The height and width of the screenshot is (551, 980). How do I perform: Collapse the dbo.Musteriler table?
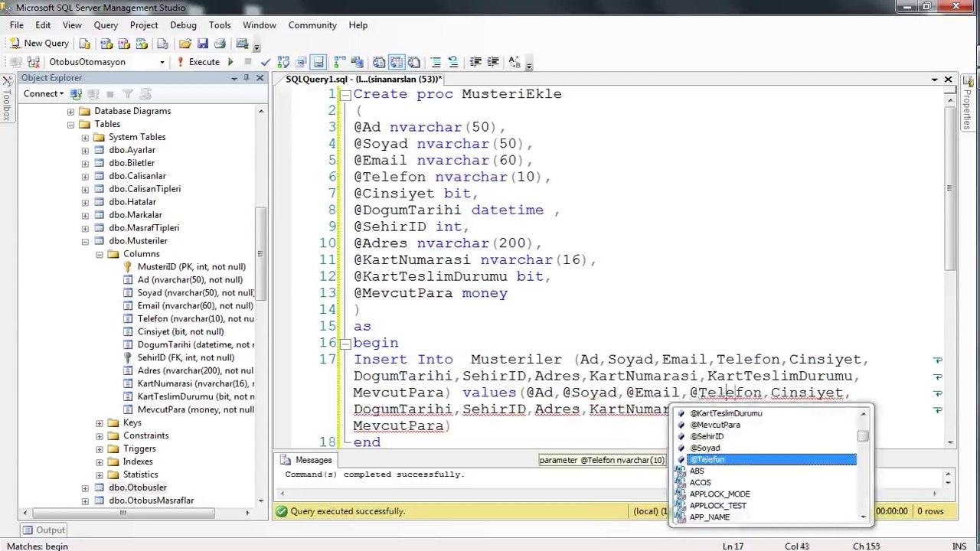click(x=85, y=242)
